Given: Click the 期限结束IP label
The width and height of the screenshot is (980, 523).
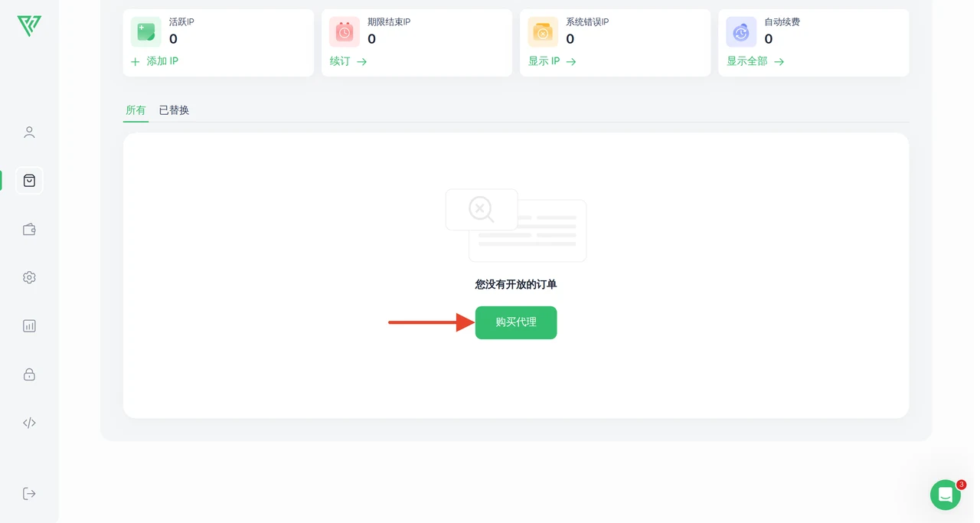Looking at the screenshot, I should pos(389,21).
